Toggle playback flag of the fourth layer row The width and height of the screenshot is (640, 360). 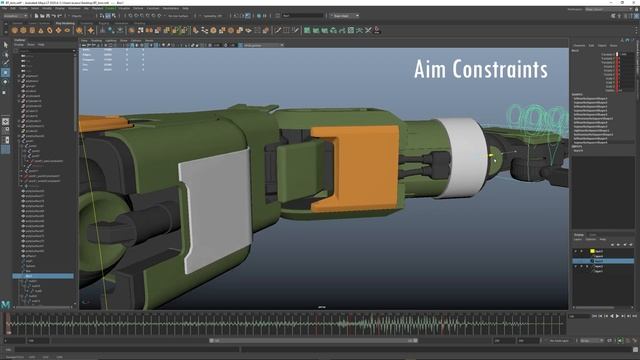(582, 266)
